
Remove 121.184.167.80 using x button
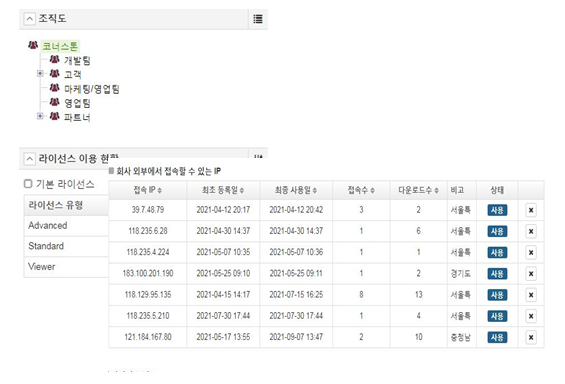pos(531,338)
